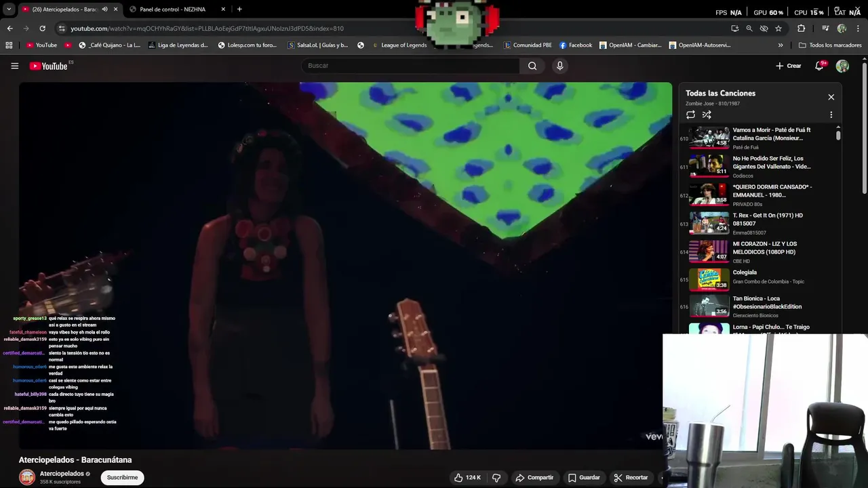
Task: Open the Liga de Leyendas bookmark
Action: [x=178, y=45]
